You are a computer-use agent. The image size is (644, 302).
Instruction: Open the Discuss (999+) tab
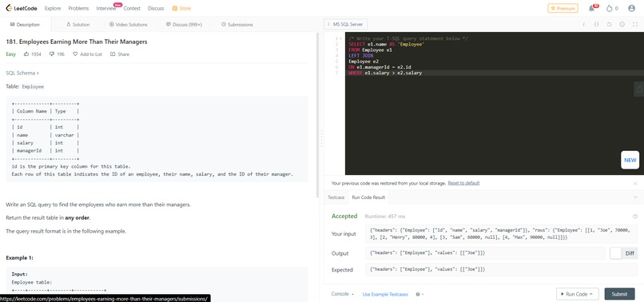tap(184, 25)
